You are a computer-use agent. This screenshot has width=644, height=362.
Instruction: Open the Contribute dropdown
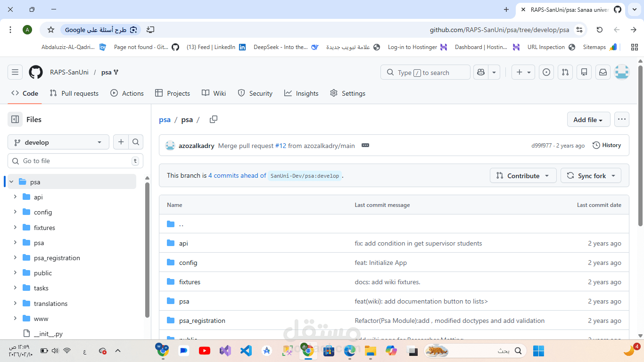523,175
